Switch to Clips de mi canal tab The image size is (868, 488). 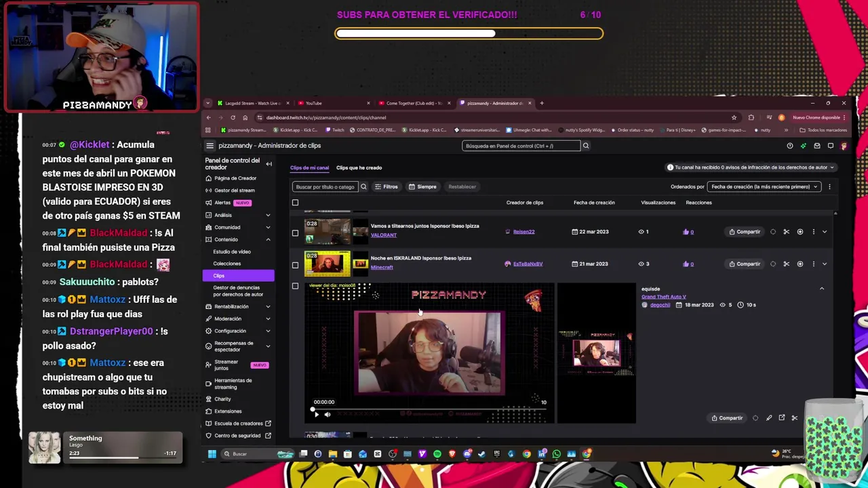click(x=309, y=167)
